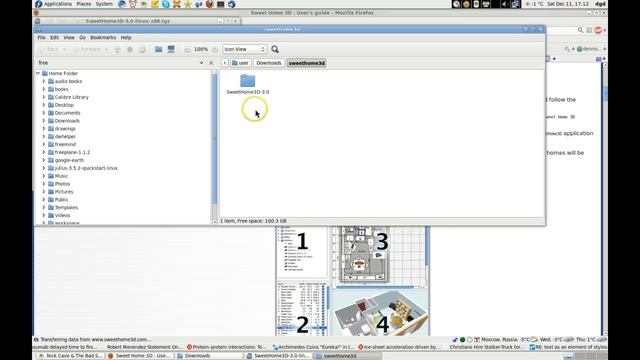Open the View menu
This screenshot has width=640, height=360.
click(69, 38)
